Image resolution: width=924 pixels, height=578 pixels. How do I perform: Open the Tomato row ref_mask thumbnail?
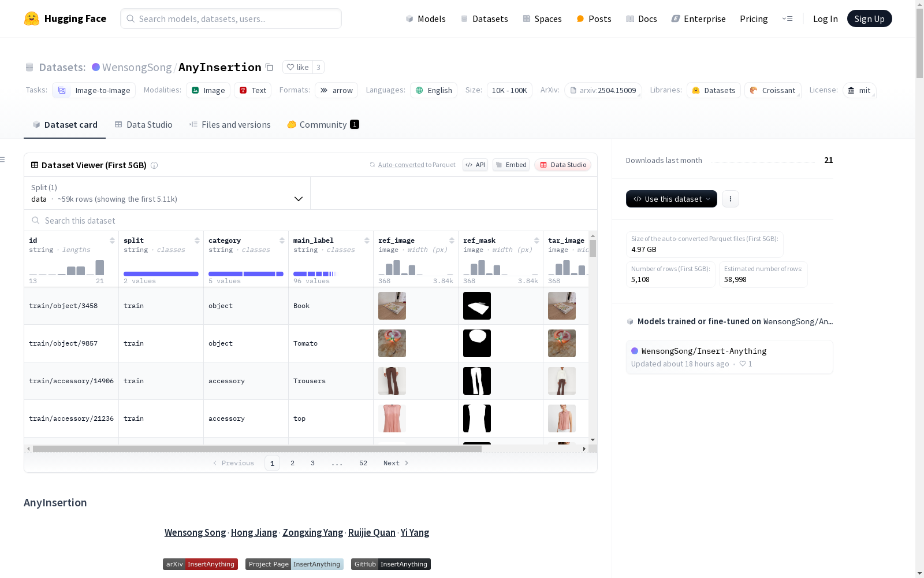point(477,343)
